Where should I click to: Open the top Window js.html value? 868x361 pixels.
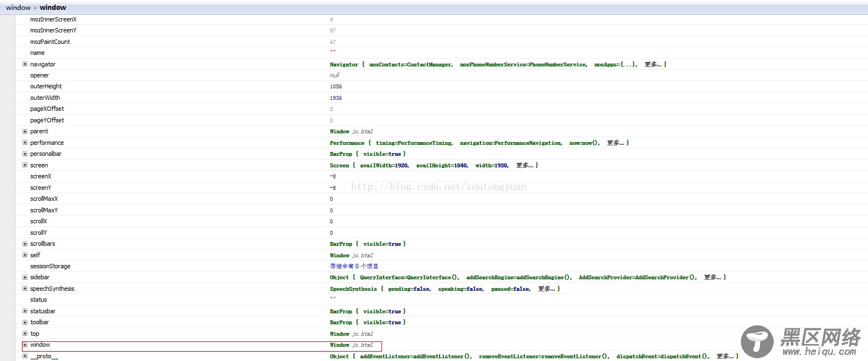point(351,334)
